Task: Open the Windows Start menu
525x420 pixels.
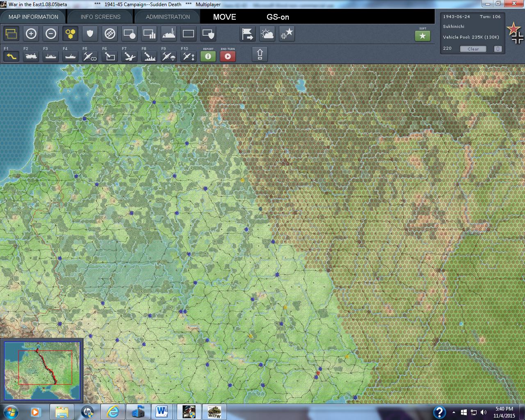Action: tap(10, 412)
